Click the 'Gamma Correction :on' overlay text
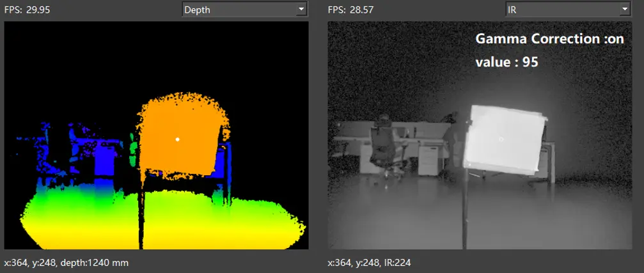The height and width of the screenshot is (273, 644). point(549,39)
